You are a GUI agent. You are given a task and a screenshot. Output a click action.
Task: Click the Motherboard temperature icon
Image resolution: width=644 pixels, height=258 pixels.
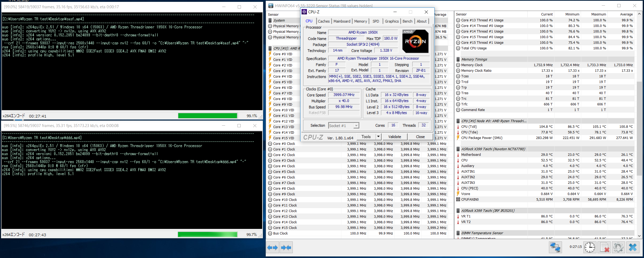[458, 155]
